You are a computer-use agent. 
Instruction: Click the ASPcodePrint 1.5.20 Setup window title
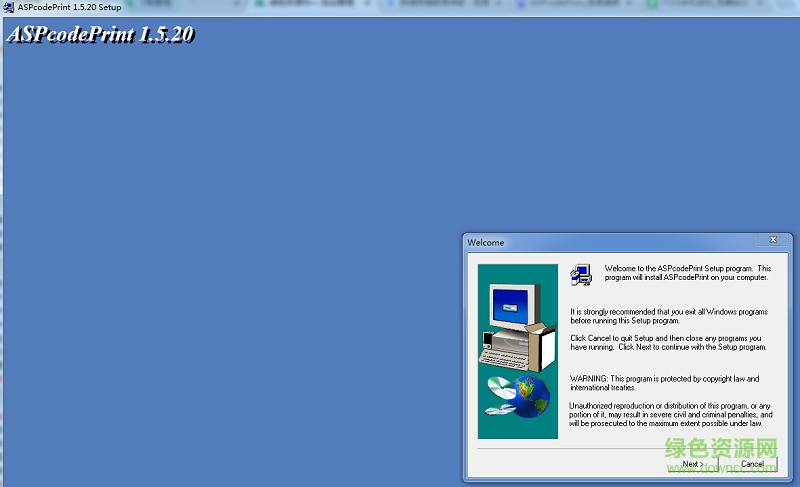[x=69, y=7]
